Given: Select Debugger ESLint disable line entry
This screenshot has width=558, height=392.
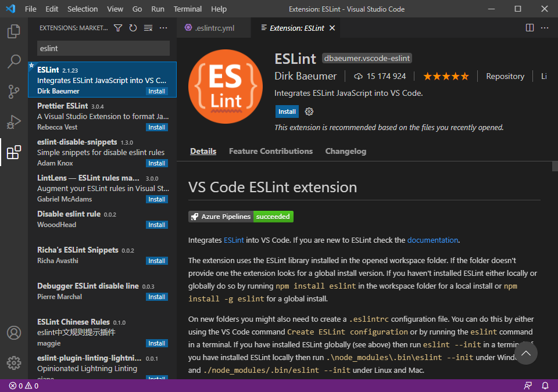Looking at the screenshot, I should (102, 296).
